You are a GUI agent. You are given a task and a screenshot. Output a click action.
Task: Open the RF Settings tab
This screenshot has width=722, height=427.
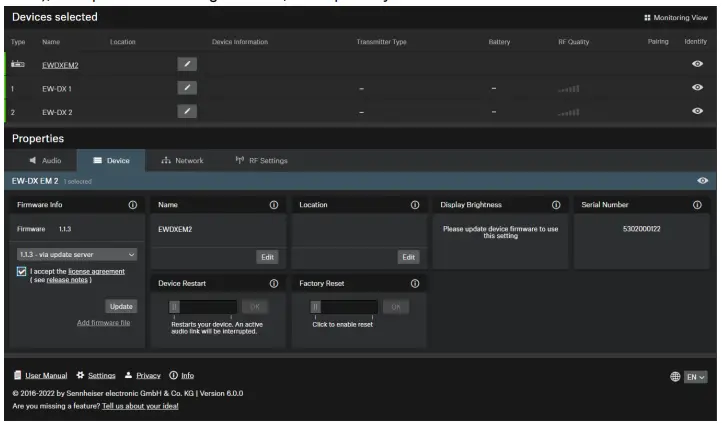(x=262, y=160)
